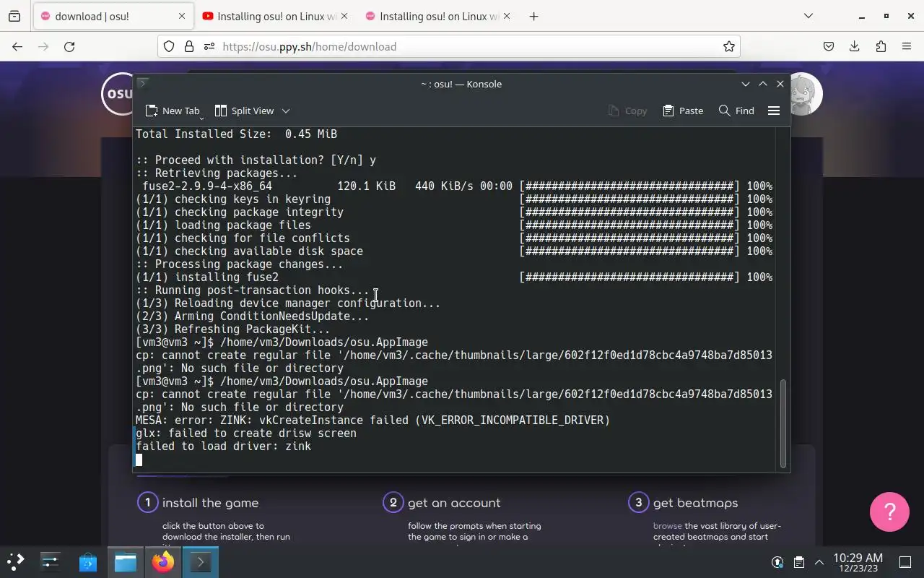The width and height of the screenshot is (924, 578).
Task: Click the Konsole title bar terminal icon
Action: [143, 84]
